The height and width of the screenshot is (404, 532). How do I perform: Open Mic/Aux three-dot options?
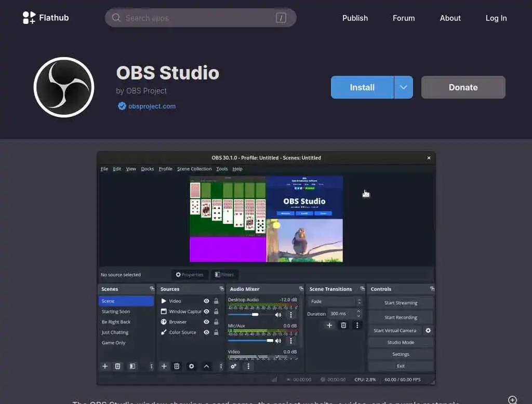[x=291, y=341]
